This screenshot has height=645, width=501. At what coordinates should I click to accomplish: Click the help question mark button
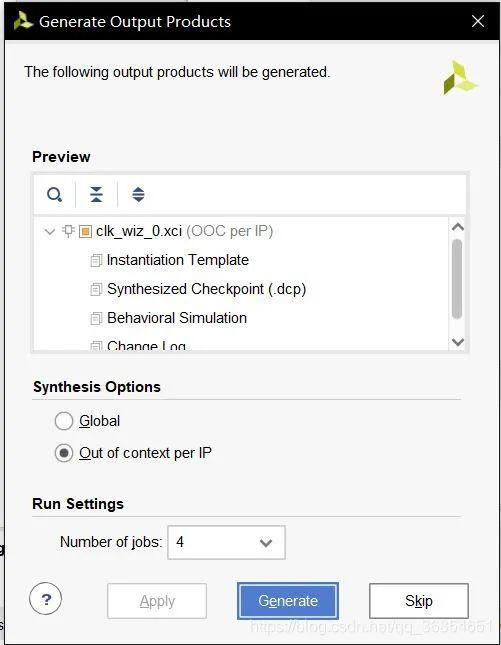[x=46, y=599]
